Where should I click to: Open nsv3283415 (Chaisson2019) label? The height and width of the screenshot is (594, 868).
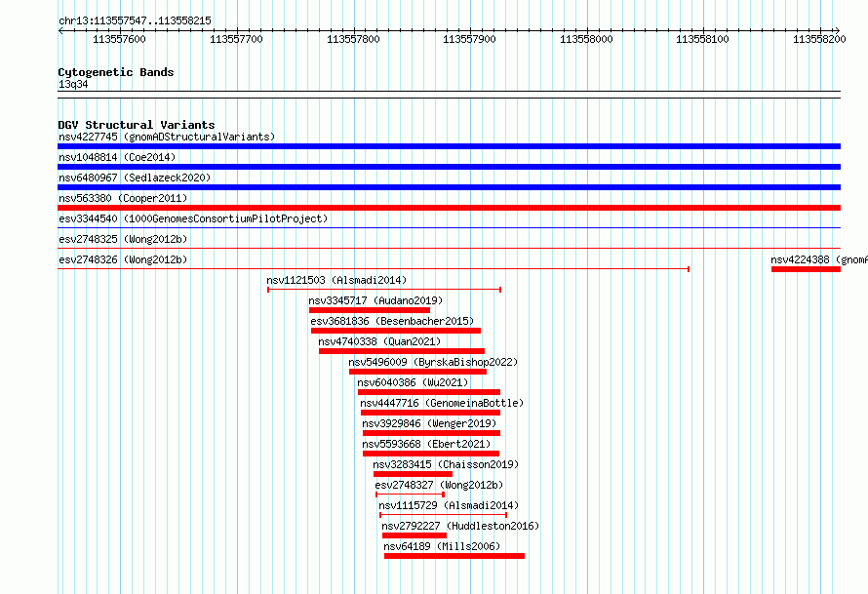pos(446,464)
